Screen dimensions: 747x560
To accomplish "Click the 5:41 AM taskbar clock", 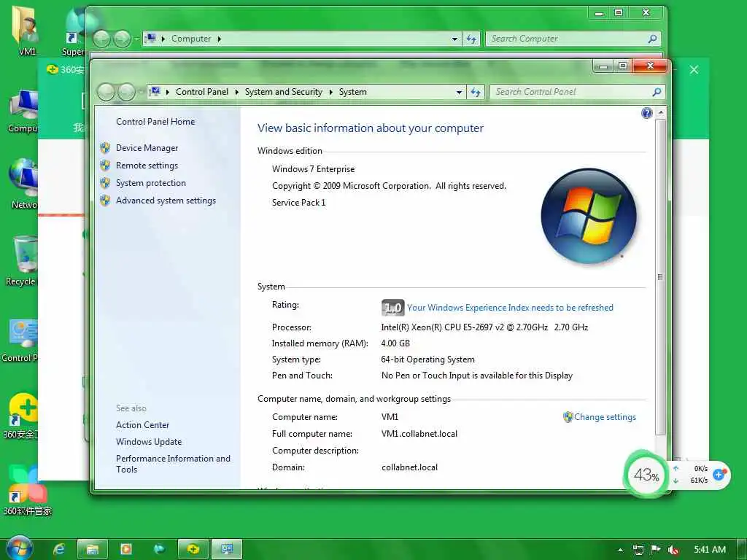I will [x=709, y=550].
